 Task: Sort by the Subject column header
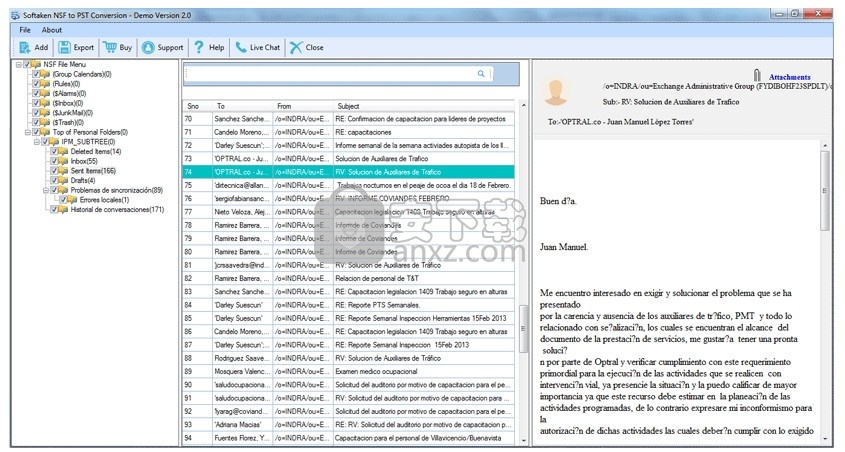[424, 106]
